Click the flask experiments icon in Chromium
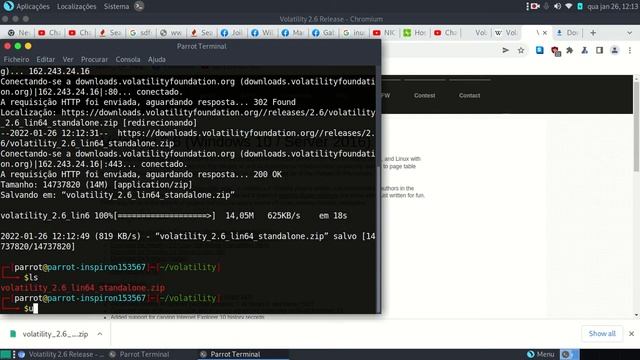640x360 pixels. [584, 51]
